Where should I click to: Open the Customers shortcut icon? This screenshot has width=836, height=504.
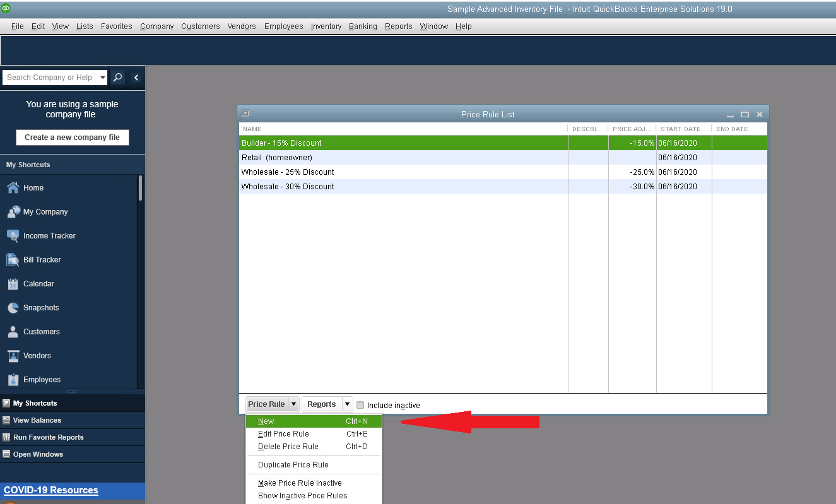(x=13, y=332)
